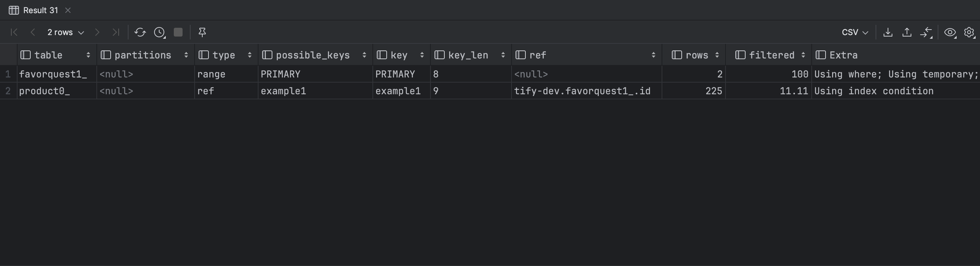Click the product0_ table cell
This screenshot has width=980, height=266.
(x=57, y=91)
